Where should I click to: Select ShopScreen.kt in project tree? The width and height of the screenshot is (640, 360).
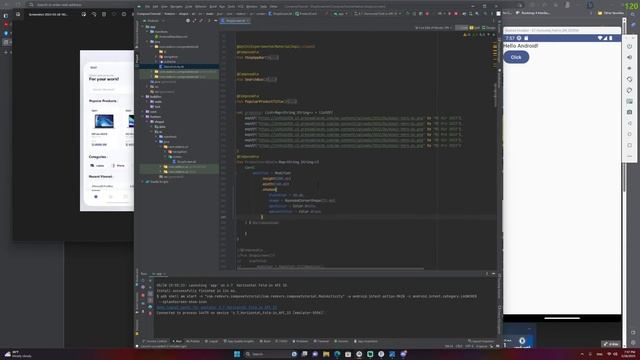pos(184,162)
